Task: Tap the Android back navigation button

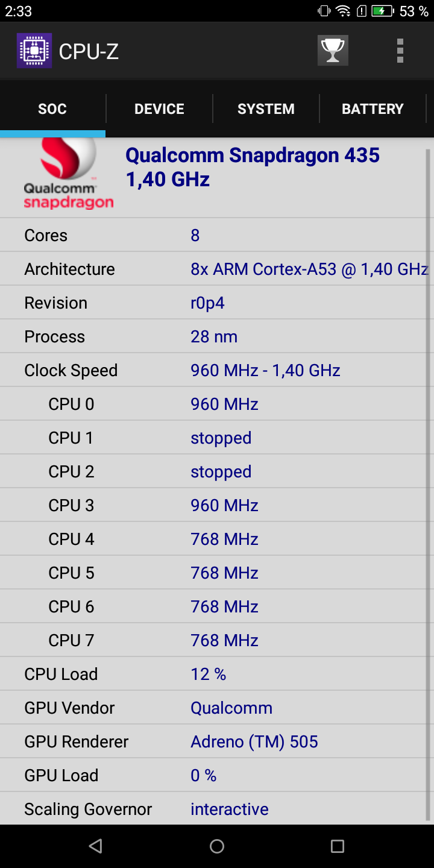Action: click(95, 846)
